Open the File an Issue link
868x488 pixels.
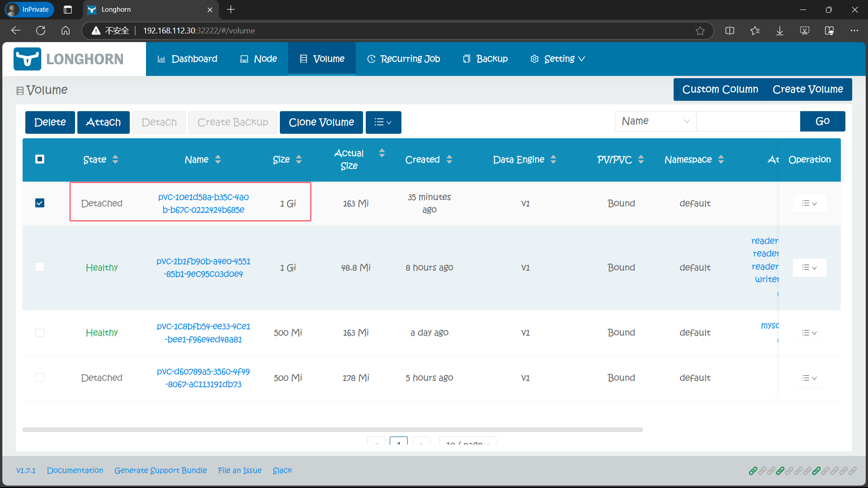point(240,470)
